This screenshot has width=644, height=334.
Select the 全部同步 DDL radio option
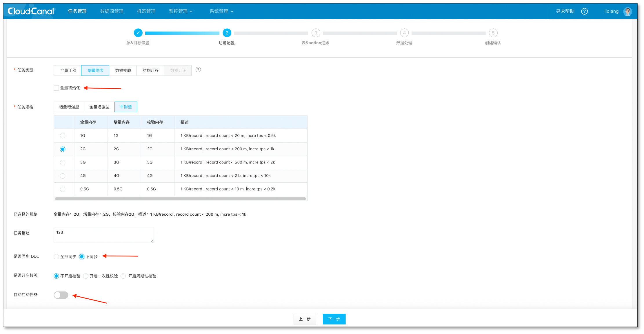(57, 257)
